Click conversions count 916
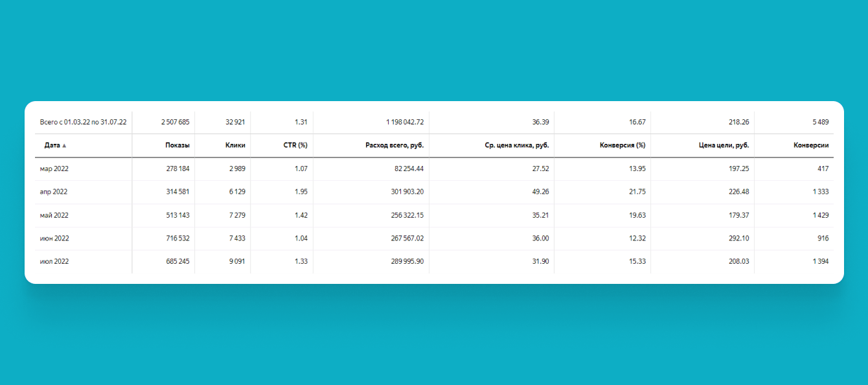 pyautogui.click(x=823, y=239)
